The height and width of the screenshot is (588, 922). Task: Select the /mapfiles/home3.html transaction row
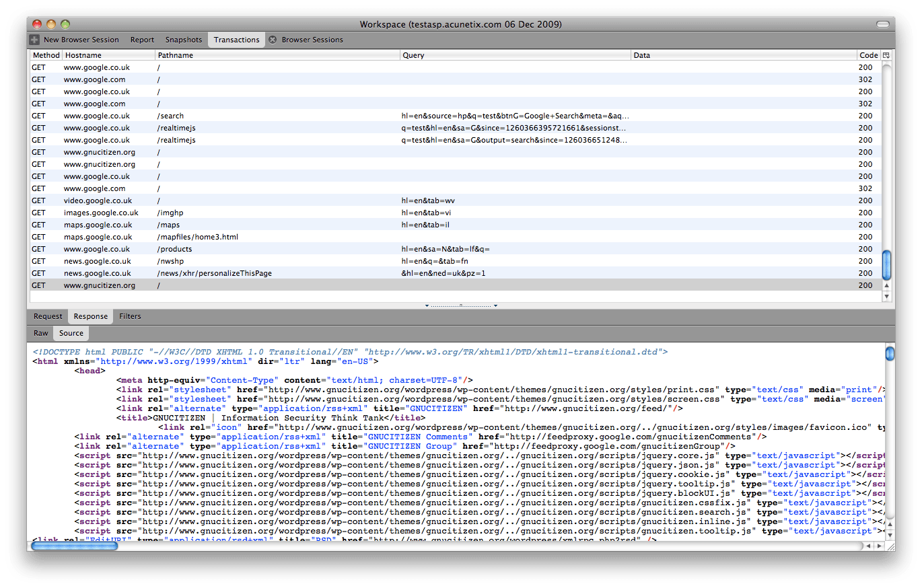click(x=456, y=237)
